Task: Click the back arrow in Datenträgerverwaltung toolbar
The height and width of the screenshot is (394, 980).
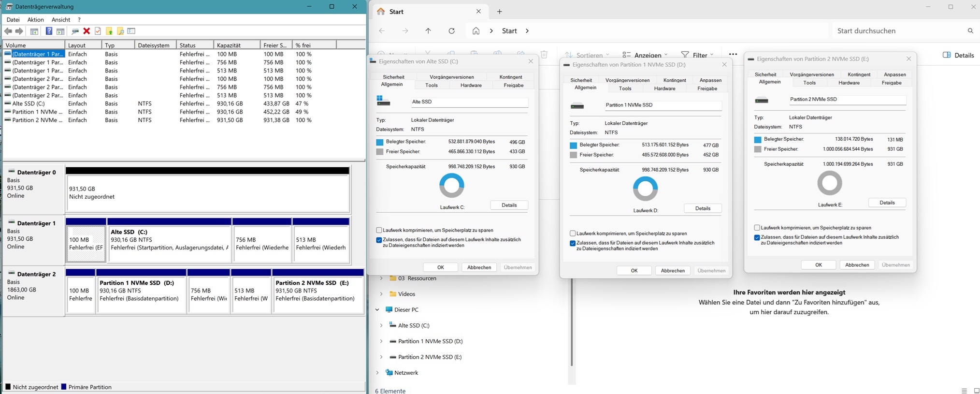Action: pyautogui.click(x=8, y=31)
